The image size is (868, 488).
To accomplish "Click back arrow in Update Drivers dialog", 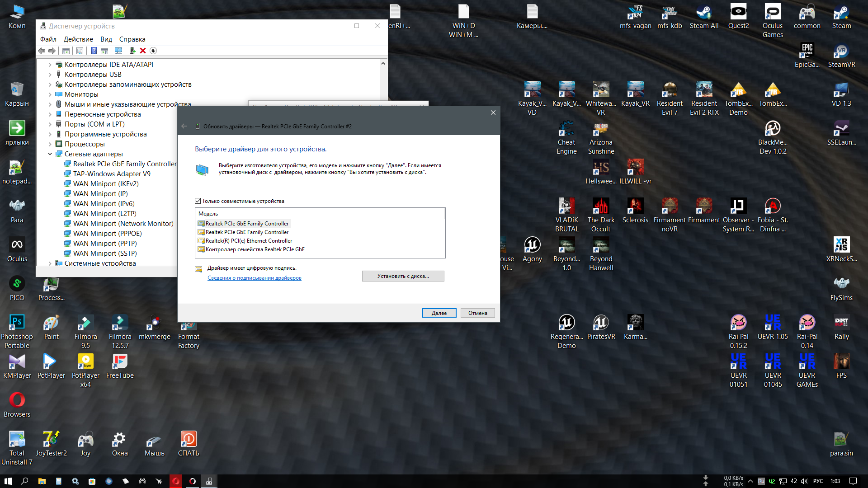I will click(x=184, y=126).
